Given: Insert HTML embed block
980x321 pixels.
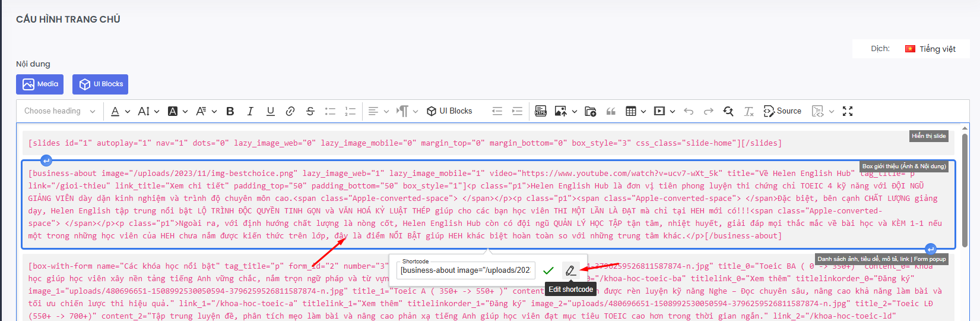Looking at the screenshot, I should point(541,111).
